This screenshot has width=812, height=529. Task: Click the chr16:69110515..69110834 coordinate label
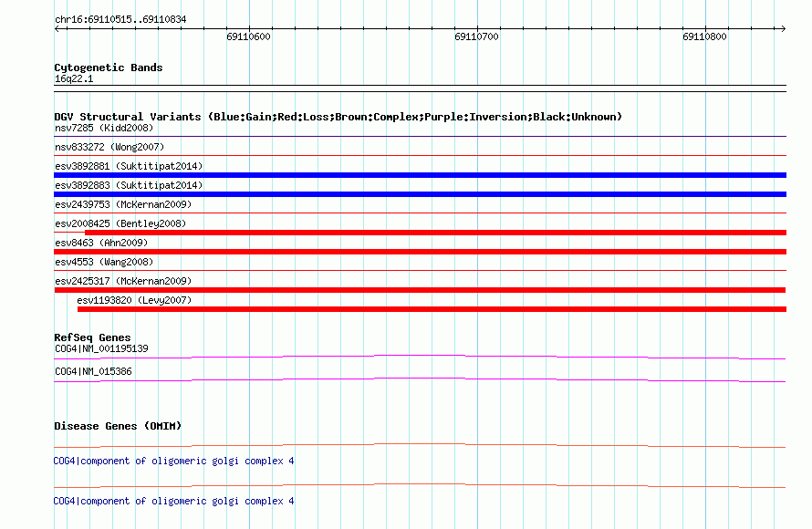[120, 20]
